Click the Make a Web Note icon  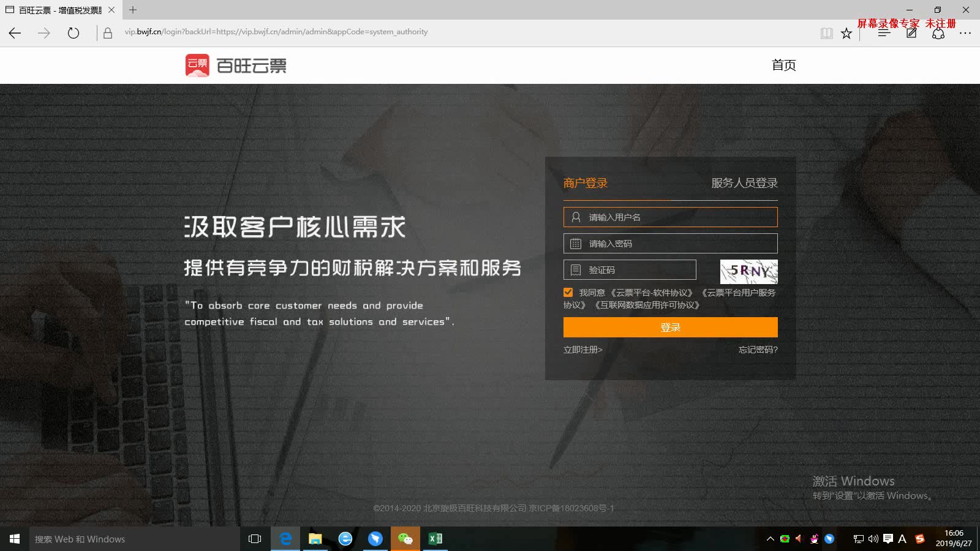(911, 33)
